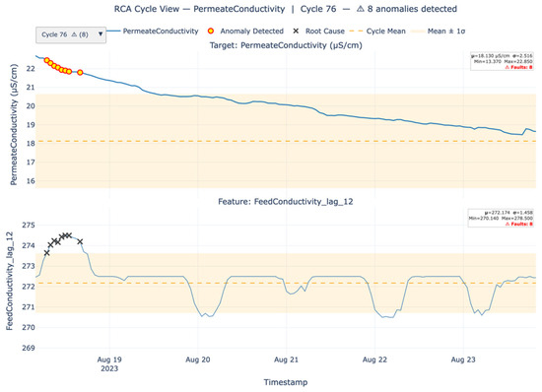Click the black X Root Cause legend icon

pyautogui.click(x=296, y=32)
